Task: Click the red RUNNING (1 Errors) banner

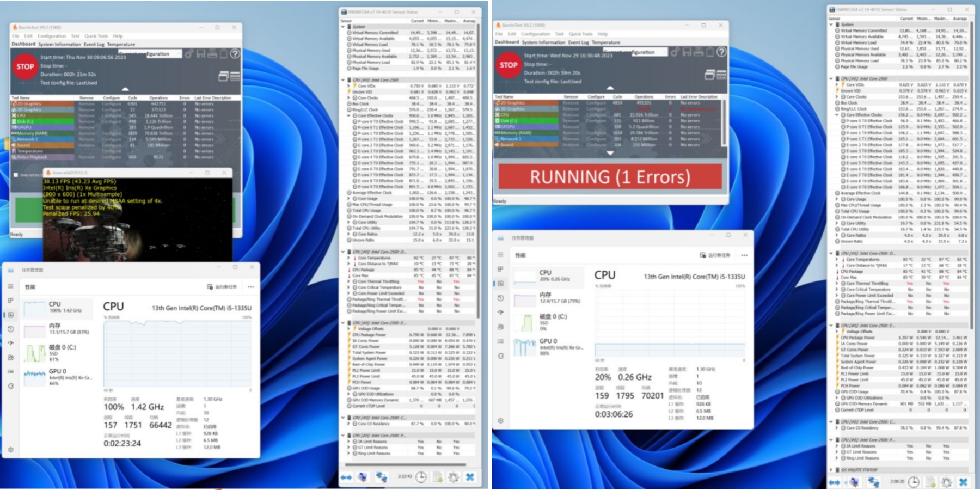Action: coord(610,177)
